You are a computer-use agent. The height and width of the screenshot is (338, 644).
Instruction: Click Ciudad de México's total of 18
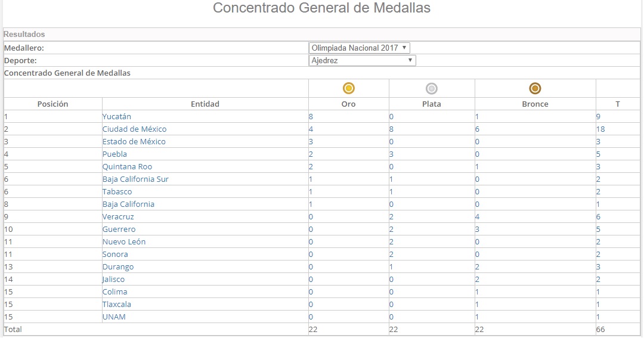(x=600, y=129)
